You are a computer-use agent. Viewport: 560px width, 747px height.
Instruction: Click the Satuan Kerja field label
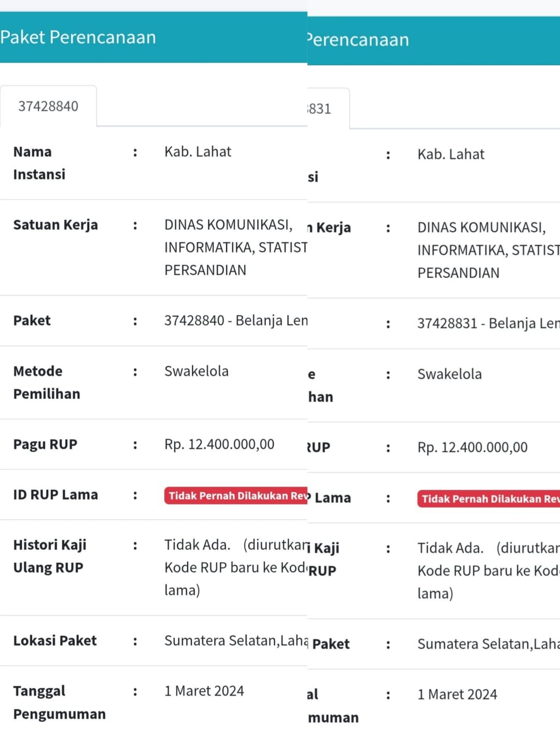pyautogui.click(x=55, y=225)
